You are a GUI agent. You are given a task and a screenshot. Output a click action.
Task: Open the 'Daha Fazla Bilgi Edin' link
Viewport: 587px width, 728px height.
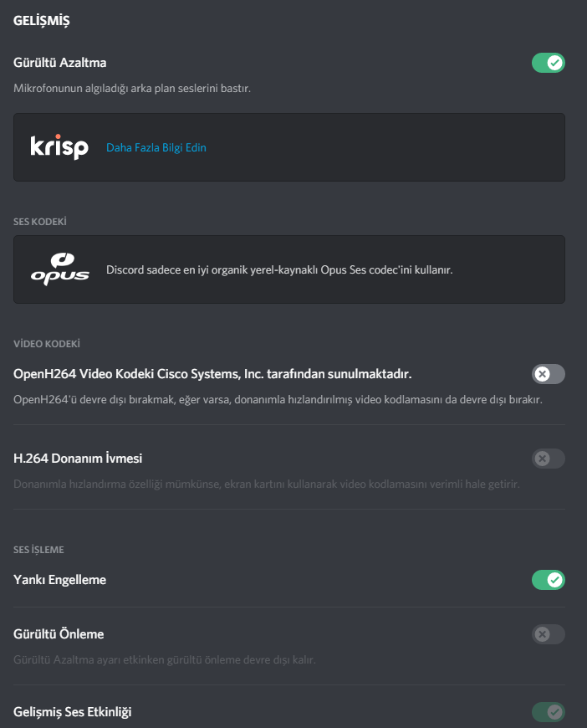[156, 148]
